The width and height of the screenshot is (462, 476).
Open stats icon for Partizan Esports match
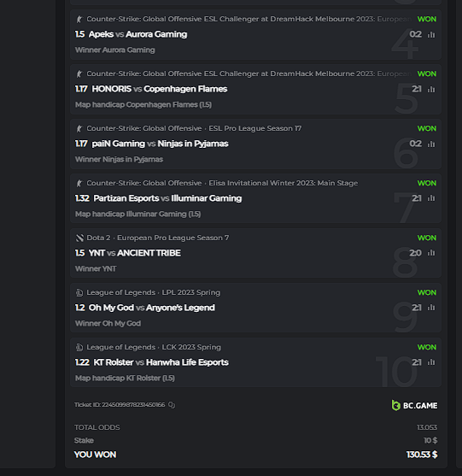tap(431, 198)
